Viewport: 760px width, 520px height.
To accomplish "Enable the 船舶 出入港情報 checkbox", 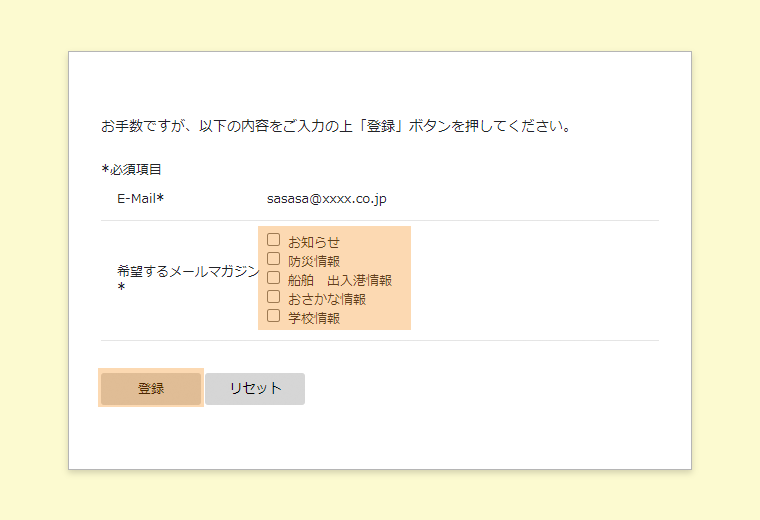I will tap(273, 278).
